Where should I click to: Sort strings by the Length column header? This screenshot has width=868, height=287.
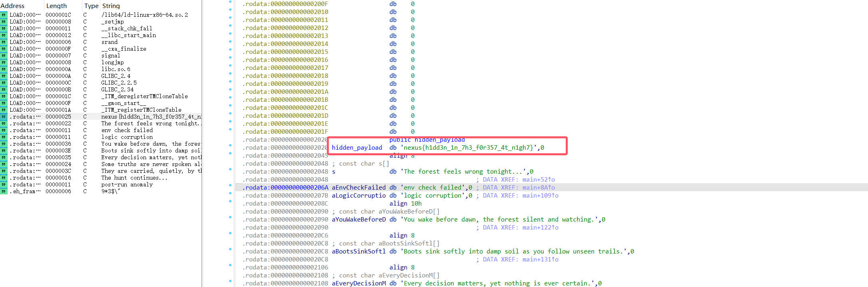click(x=56, y=6)
